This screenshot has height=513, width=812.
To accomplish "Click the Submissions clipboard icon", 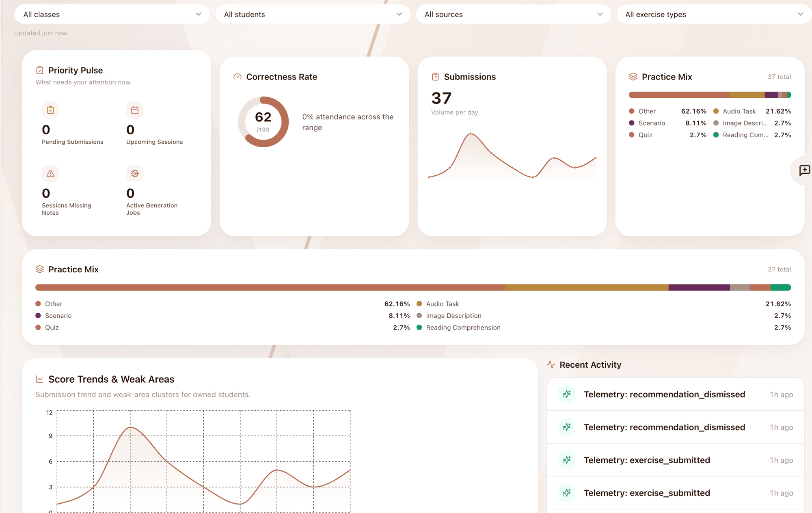I will pyautogui.click(x=435, y=77).
